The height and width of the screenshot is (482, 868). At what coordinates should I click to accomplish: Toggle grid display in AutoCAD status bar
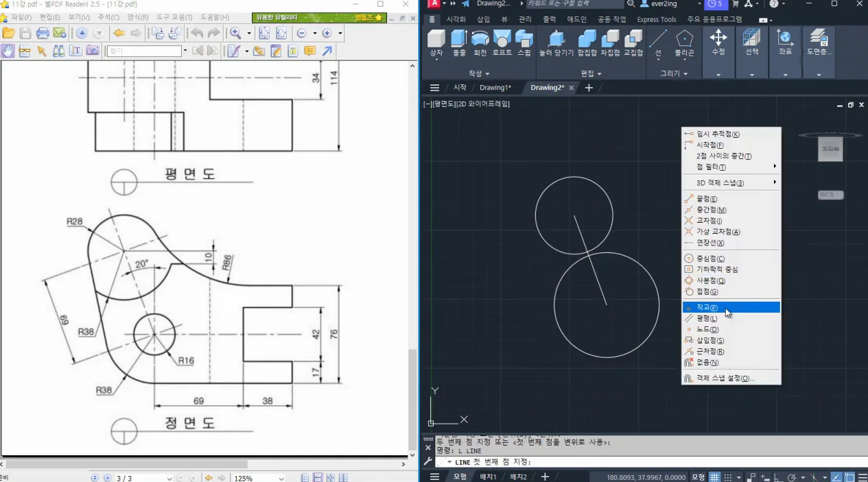(714, 477)
